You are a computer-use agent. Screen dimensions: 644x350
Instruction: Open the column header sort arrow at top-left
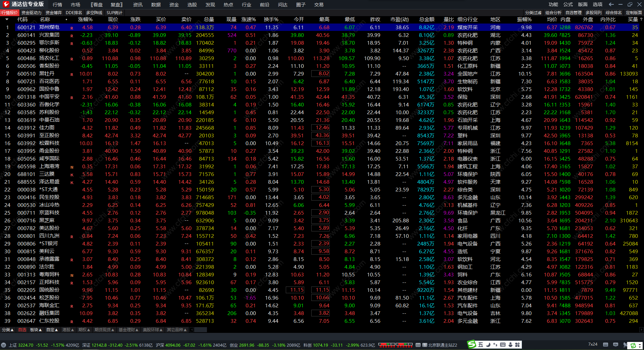click(x=7, y=19)
